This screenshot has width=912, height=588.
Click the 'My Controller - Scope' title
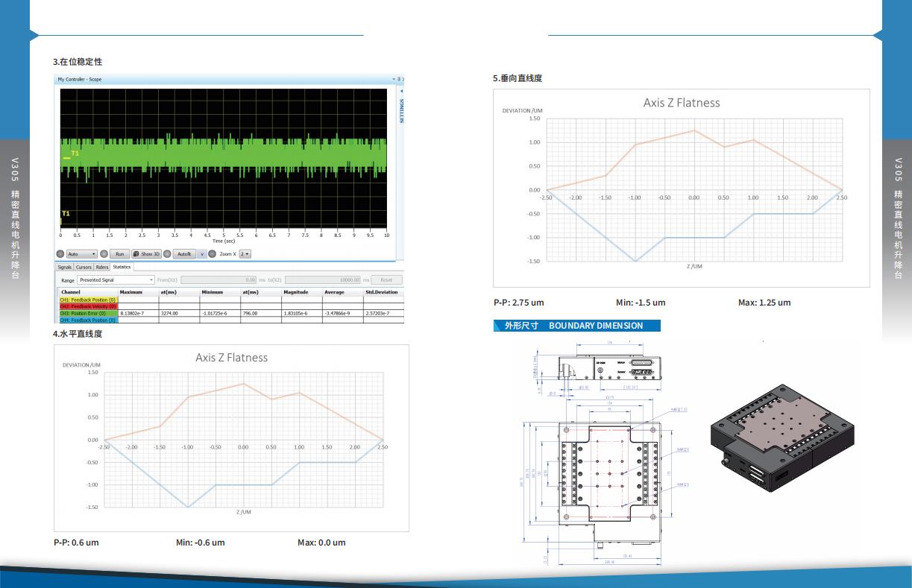[x=80, y=79]
